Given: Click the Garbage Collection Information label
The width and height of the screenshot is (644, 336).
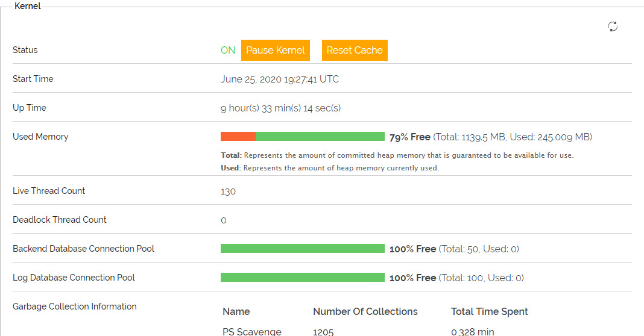Looking at the screenshot, I should (x=75, y=306).
